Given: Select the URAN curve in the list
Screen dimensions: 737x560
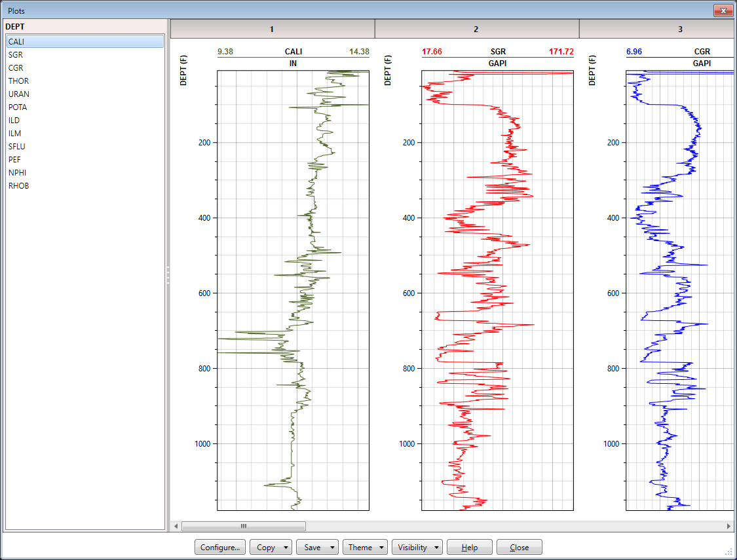Looking at the screenshot, I should click(x=20, y=94).
